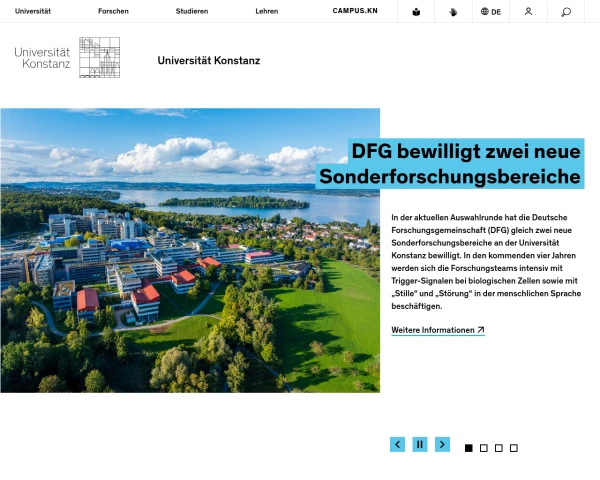Open the Universität menu
The image size is (600, 480).
tap(33, 11)
